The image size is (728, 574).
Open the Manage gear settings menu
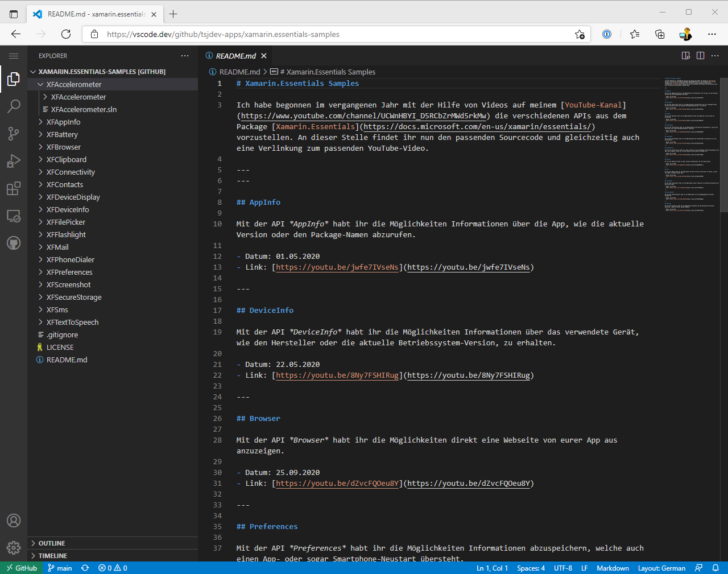(x=14, y=548)
